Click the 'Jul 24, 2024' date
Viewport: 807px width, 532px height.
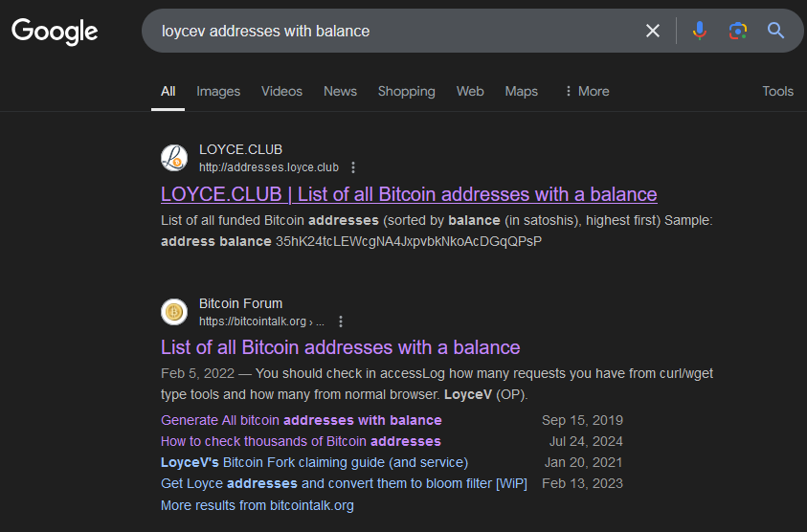tap(586, 441)
